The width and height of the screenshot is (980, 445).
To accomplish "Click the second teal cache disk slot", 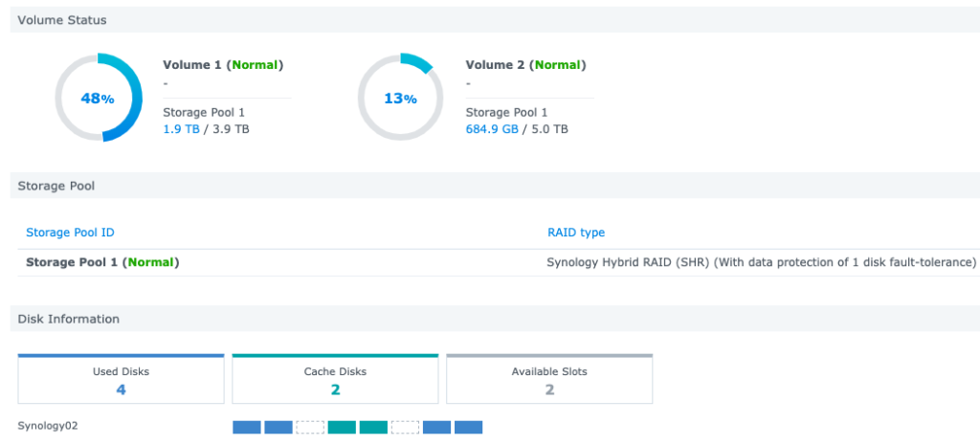I will click(x=373, y=427).
